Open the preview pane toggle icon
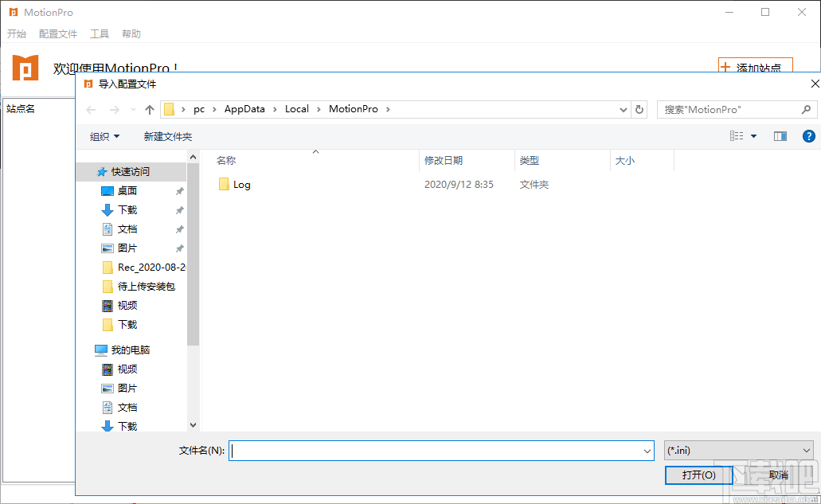Image resolution: width=821 pixels, height=504 pixels. point(780,136)
